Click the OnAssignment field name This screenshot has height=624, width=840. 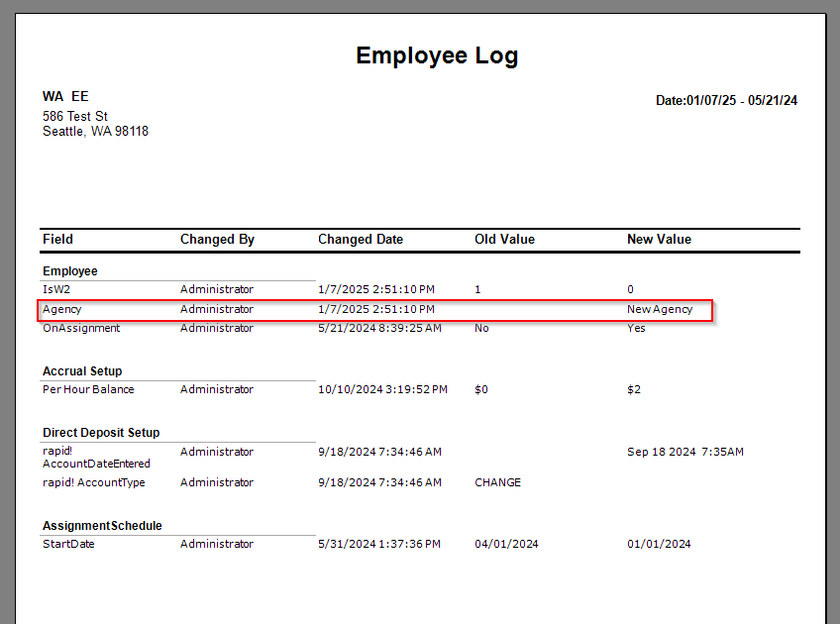click(81, 328)
